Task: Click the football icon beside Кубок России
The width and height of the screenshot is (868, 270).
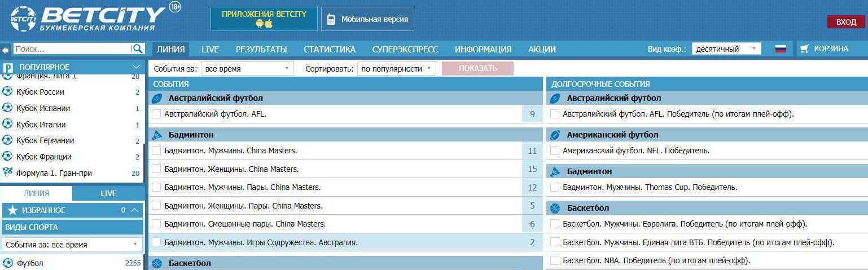Action: pyautogui.click(x=7, y=92)
